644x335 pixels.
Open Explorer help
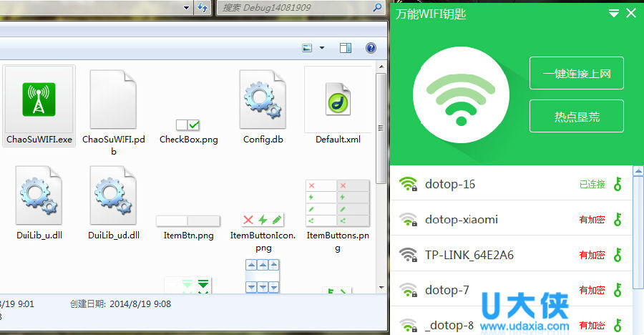click(371, 48)
